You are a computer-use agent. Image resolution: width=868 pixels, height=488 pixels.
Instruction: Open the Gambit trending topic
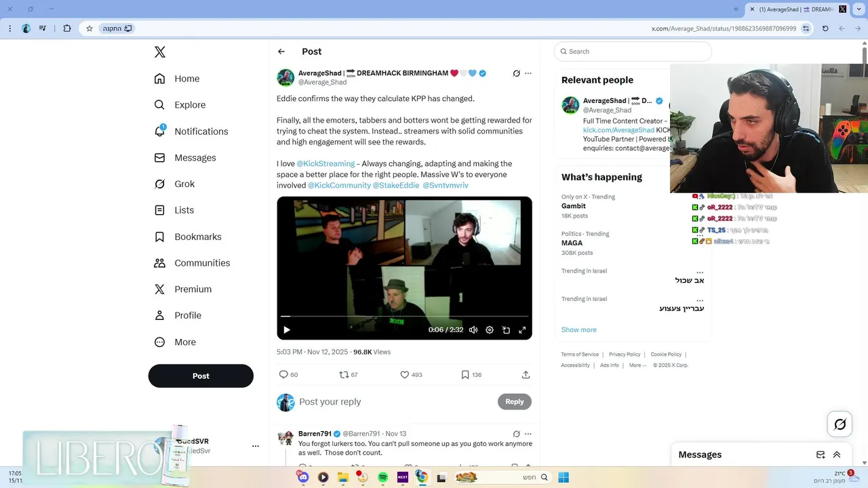(574, 206)
